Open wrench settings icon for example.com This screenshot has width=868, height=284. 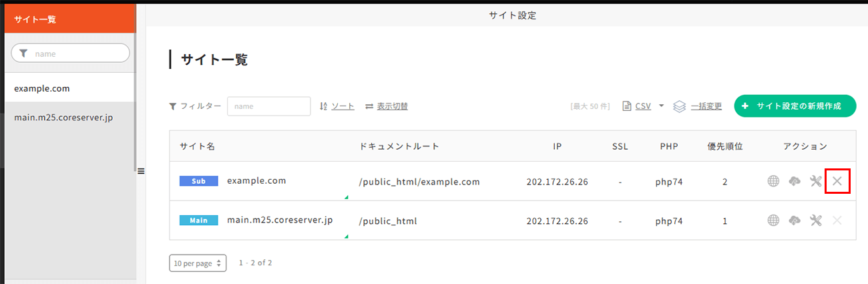point(815,181)
